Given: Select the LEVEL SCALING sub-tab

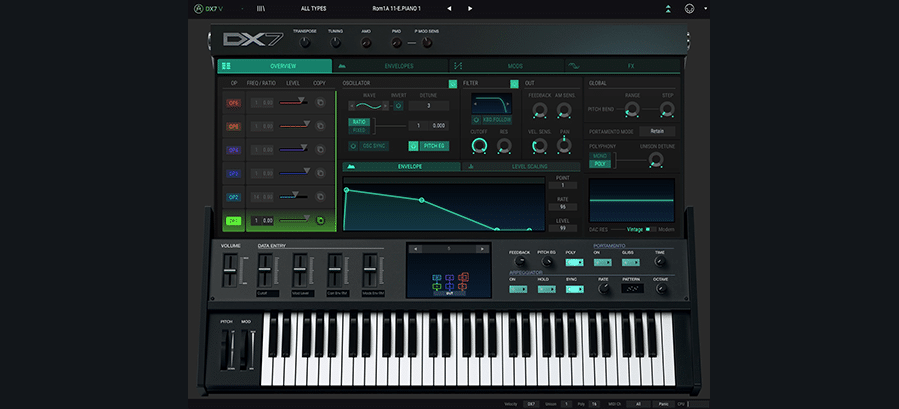Looking at the screenshot, I should click(x=521, y=166).
